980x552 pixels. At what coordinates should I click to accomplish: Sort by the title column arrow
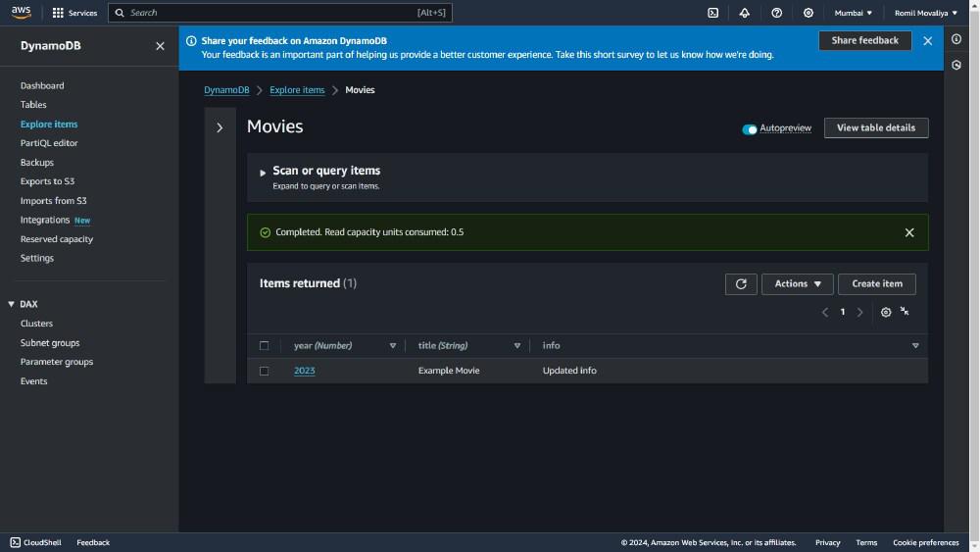pyautogui.click(x=516, y=346)
